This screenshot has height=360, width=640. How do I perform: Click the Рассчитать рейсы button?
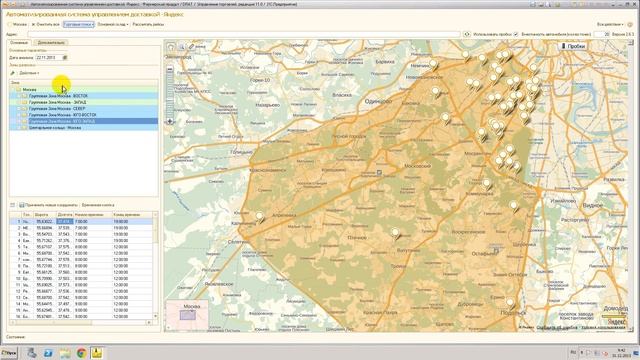pos(148,24)
